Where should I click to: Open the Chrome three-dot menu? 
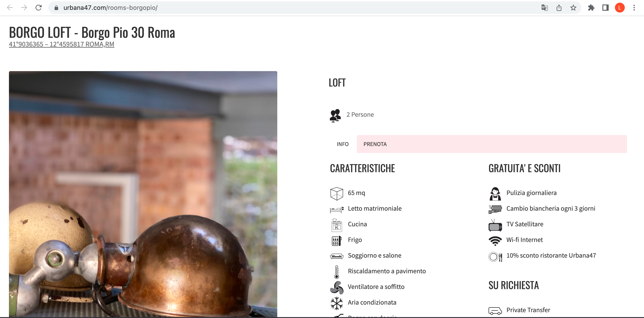point(634,8)
